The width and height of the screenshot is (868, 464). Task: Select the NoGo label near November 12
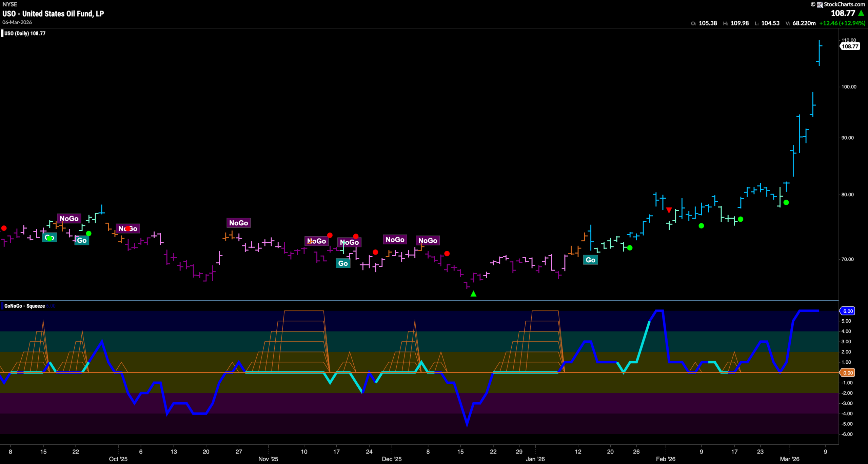[x=317, y=241]
